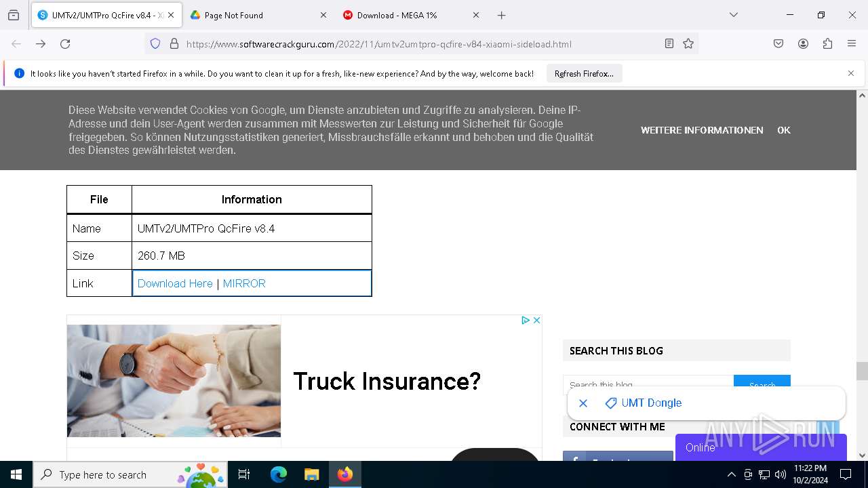Open the notification center icon
Viewport: 868px width, 488px height.
coord(846,474)
